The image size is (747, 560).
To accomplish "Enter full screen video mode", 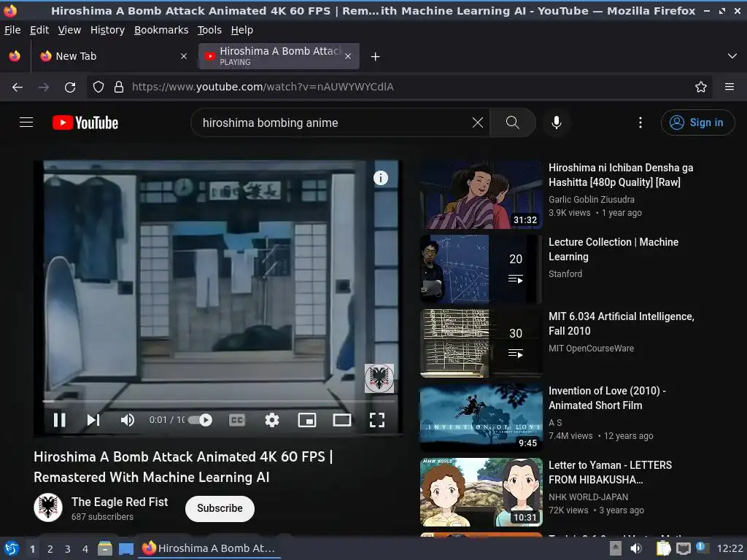I will [x=377, y=420].
